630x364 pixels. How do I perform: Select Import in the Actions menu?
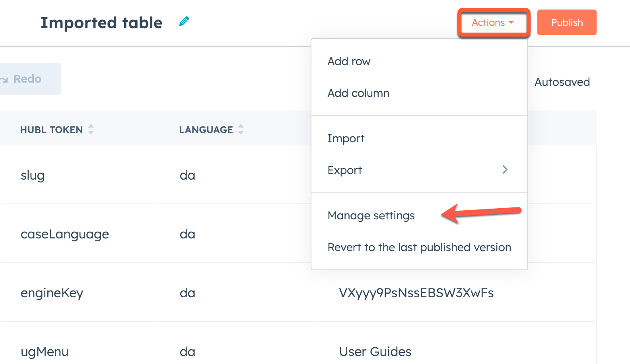(419, 138)
